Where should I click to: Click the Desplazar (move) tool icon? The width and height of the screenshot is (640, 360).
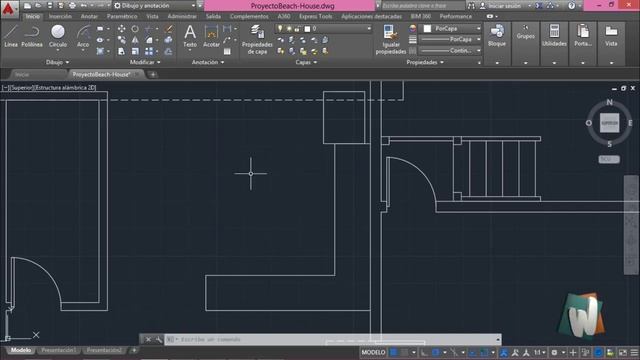(x=121, y=29)
